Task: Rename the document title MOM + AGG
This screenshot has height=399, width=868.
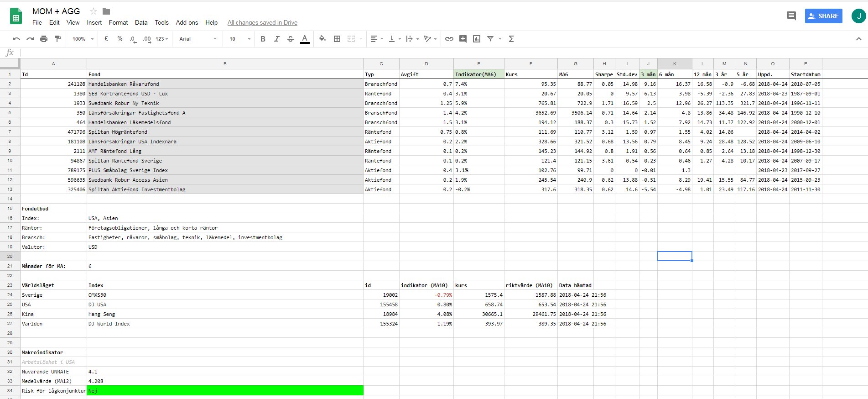Action: pos(56,11)
